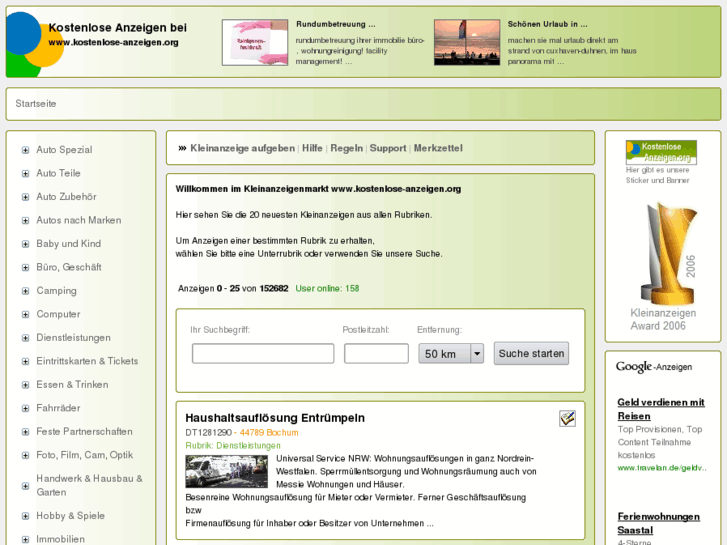This screenshot has height=545, width=727.
Task: Open the Hilfe menu item
Action: (312, 148)
